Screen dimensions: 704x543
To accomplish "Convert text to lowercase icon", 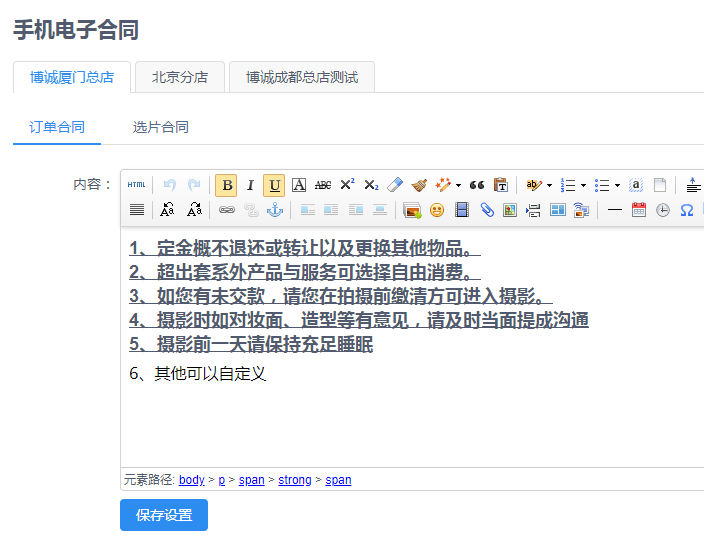I will click(167, 210).
